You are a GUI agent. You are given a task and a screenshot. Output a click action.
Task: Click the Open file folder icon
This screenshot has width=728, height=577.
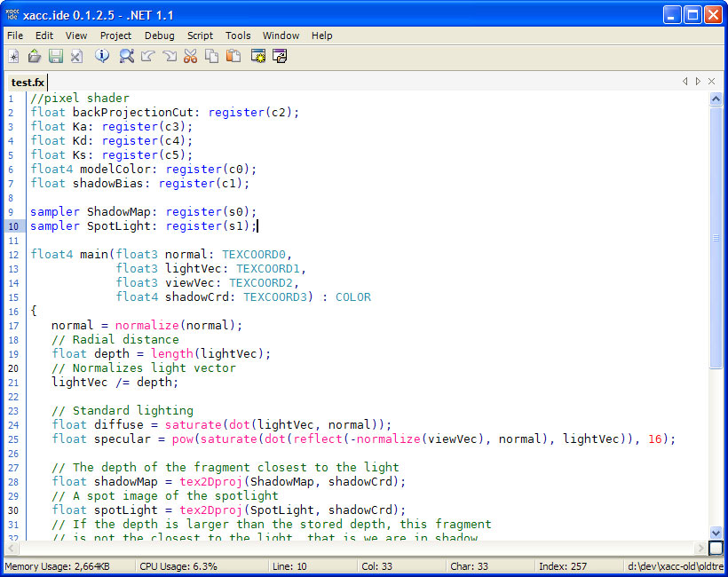tap(35, 57)
